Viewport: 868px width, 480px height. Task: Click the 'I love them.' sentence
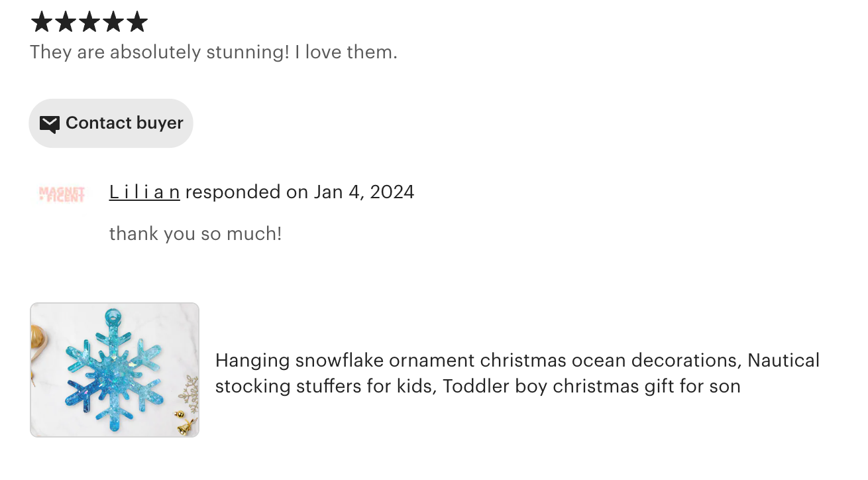pyautogui.click(x=346, y=52)
